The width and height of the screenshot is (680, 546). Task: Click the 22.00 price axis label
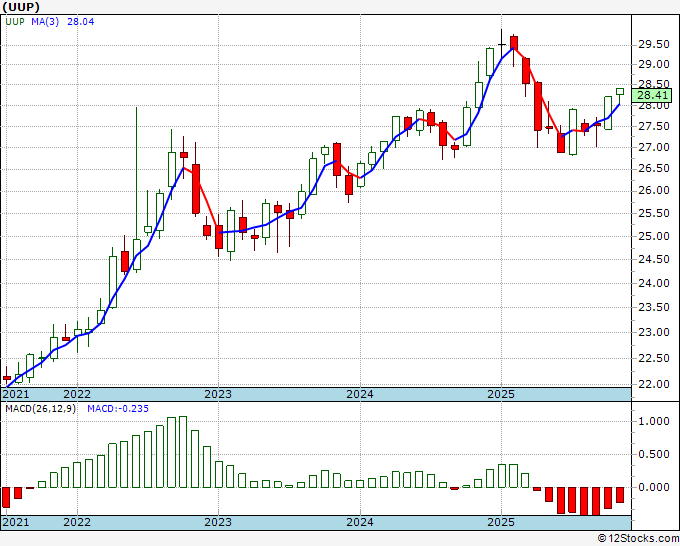pos(654,384)
